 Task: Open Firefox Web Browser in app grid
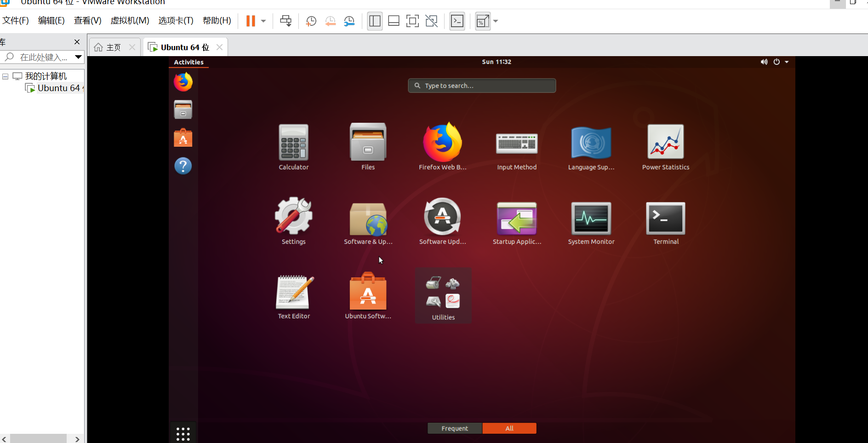coord(442,147)
